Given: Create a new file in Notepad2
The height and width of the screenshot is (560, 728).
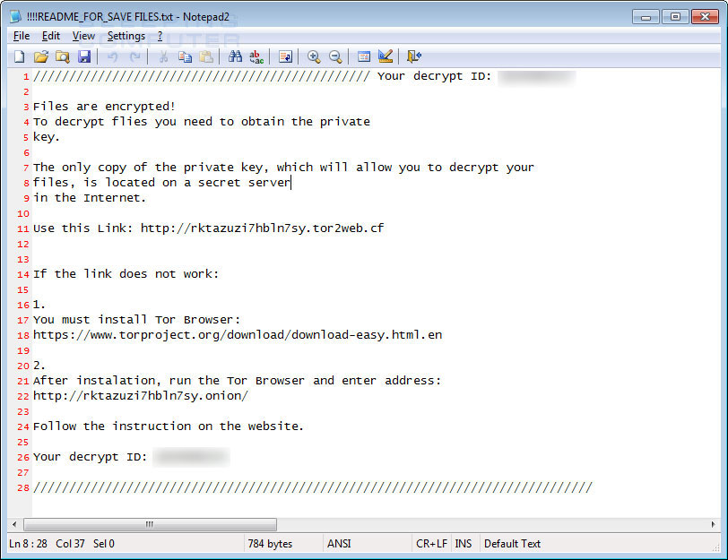Looking at the screenshot, I should pyautogui.click(x=19, y=56).
